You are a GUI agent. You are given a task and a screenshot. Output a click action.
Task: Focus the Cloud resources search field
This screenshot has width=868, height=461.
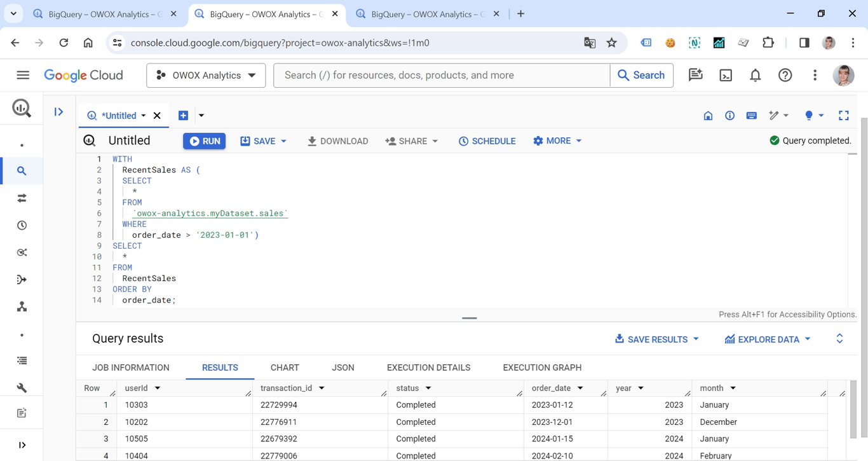click(x=442, y=75)
